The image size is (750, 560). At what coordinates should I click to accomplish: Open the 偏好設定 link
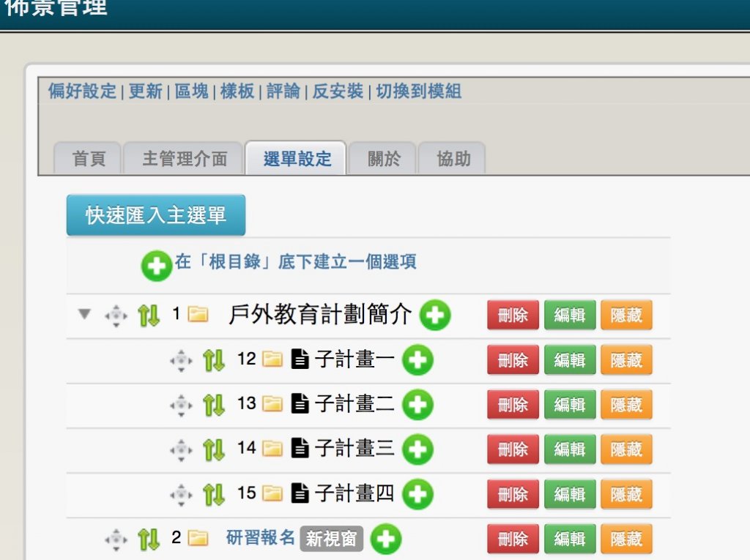(x=82, y=92)
